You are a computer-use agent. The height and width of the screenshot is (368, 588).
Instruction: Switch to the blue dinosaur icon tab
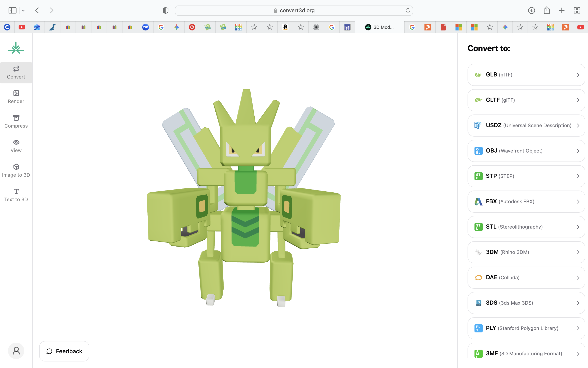[52, 27]
